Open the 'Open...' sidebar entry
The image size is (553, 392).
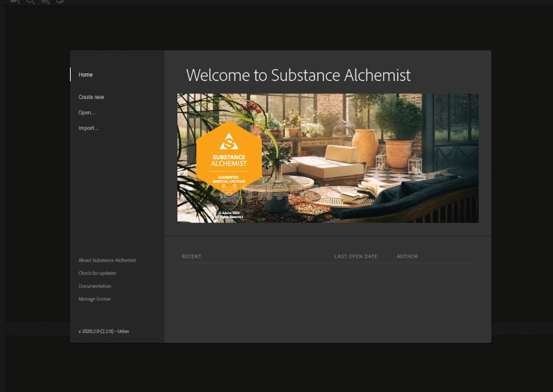[87, 112]
